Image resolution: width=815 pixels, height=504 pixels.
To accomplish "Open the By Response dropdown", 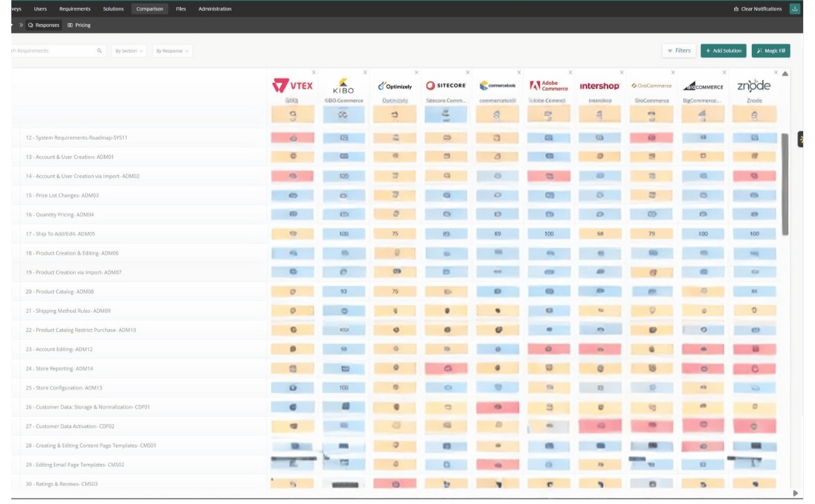I will click(172, 51).
